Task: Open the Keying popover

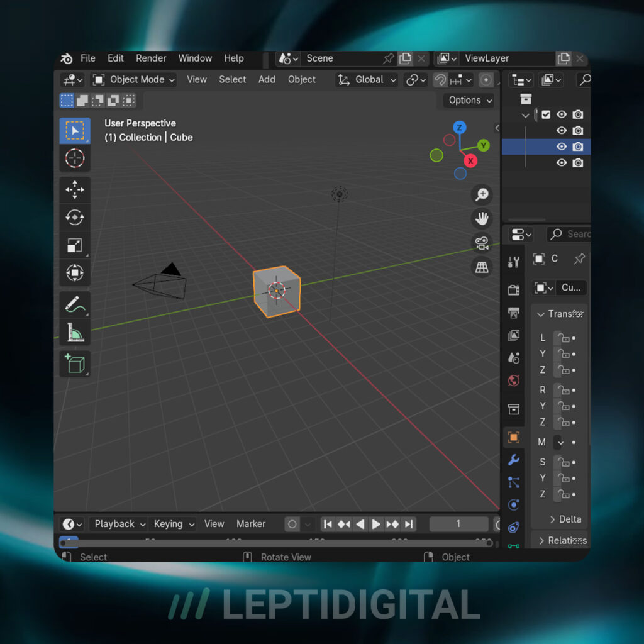Action: click(174, 524)
